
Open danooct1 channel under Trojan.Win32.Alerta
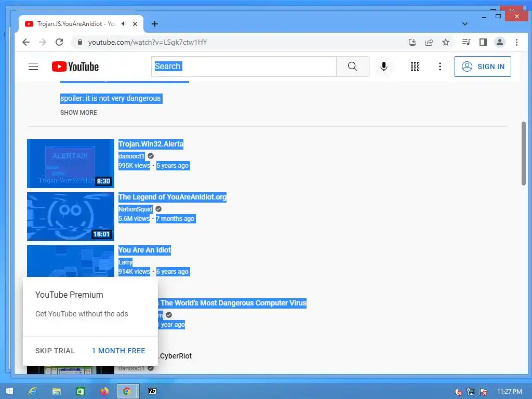tap(131, 156)
